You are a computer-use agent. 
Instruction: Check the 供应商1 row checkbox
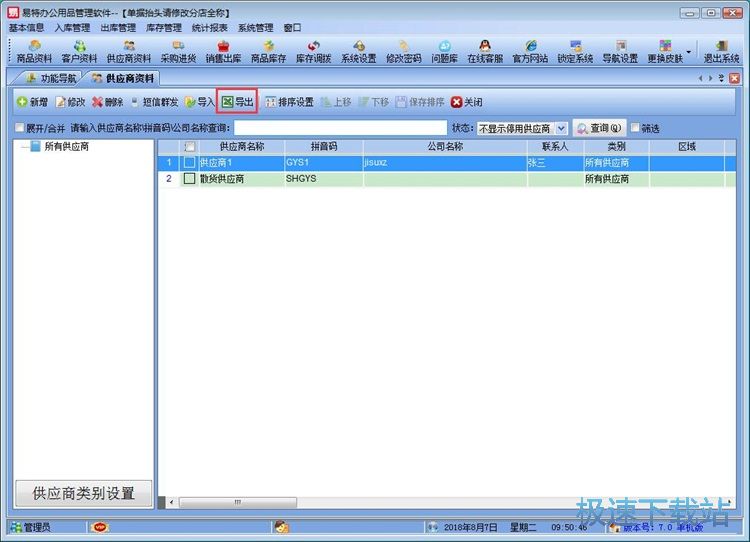pos(189,163)
